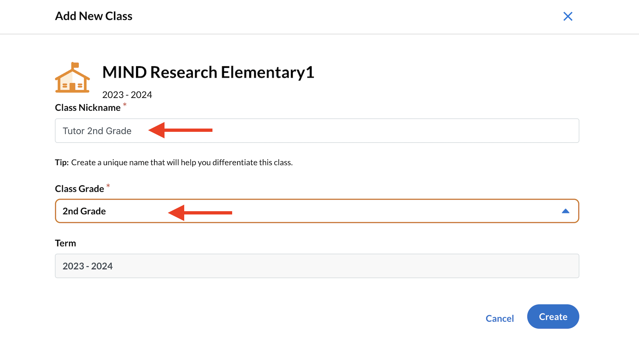Select 2nd Grade in the grade selector
The width and height of the screenshot is (639, 364).
(84, 211)
